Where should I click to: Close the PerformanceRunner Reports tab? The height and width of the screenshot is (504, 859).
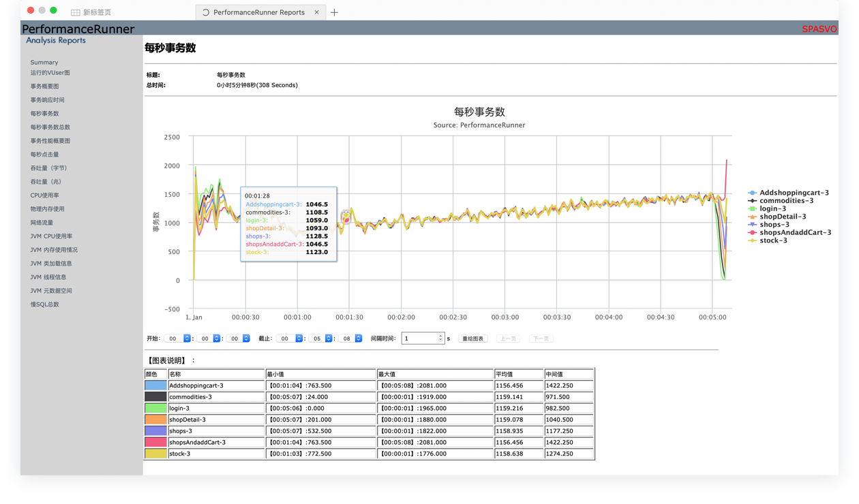pyautogui.click(x=316, y=12)
